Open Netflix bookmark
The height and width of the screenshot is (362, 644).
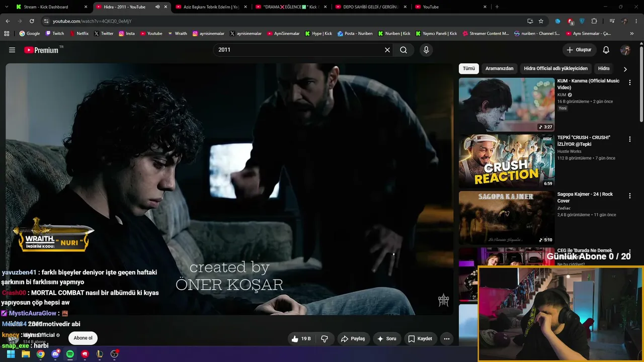tap(78, 34)
